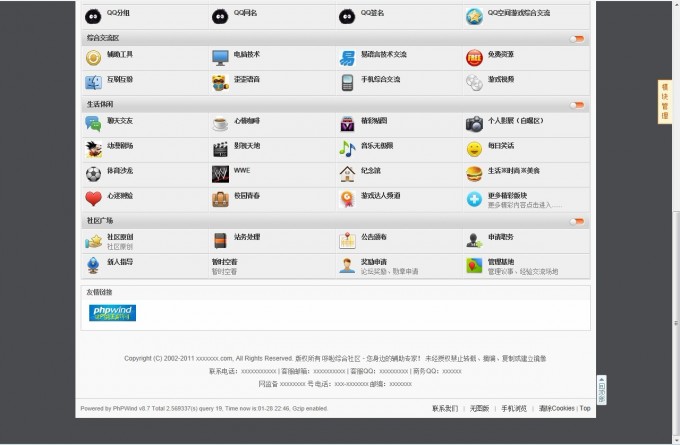This screenshot has height=445, width=680.
Task: Click the camera icon for 个人影展
Action: tap(474, 124)
